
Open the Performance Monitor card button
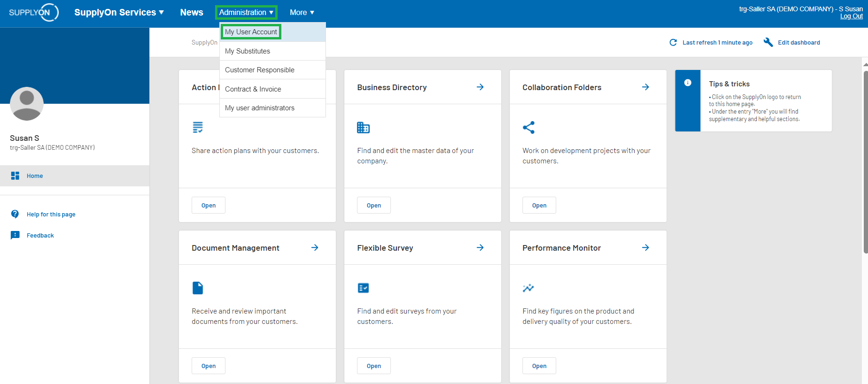point(539,366)
